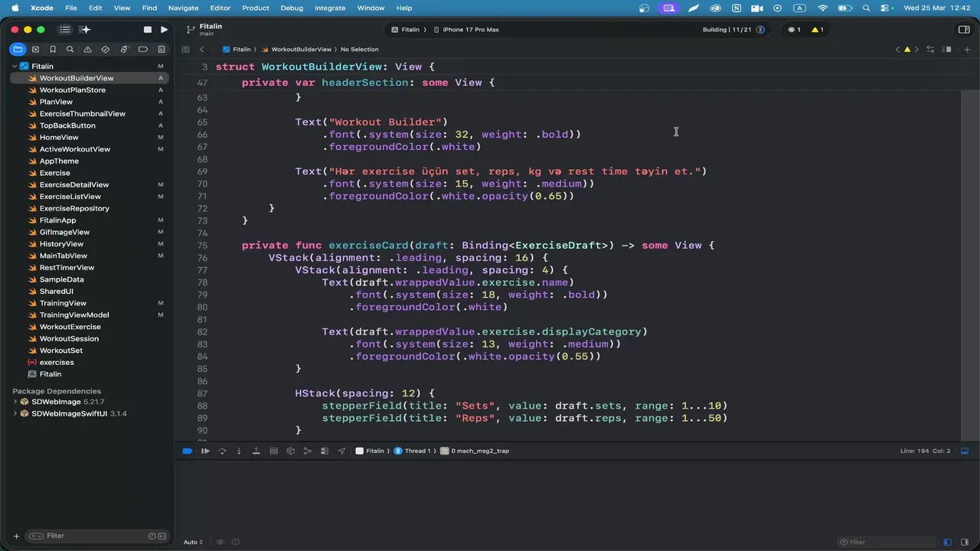
Task: Open the Debug navigator icon
Action: click(124, 49)
